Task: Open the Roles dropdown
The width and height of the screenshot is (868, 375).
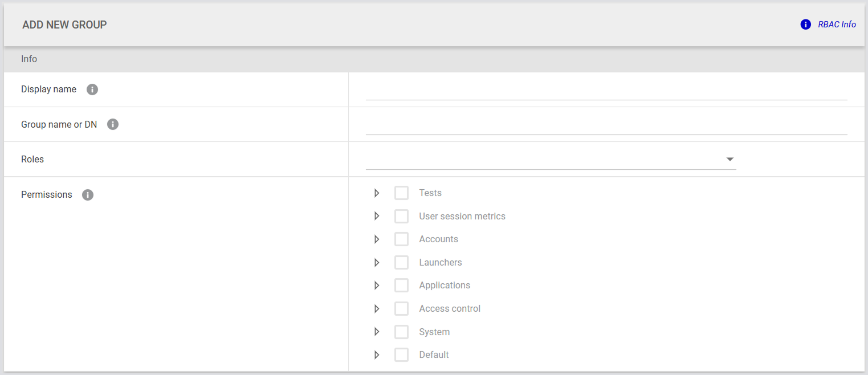Action: click(x=551, y=160)
